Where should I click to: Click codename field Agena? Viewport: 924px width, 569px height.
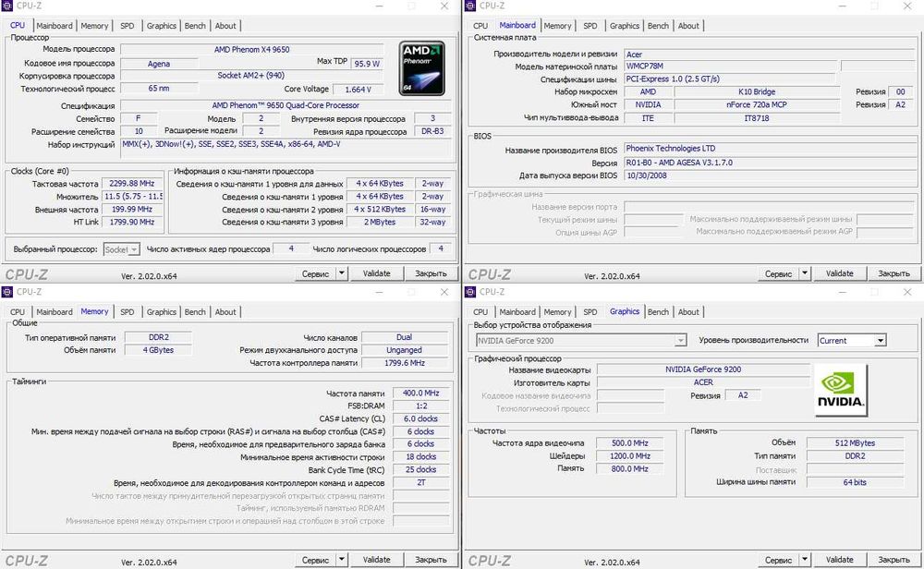pos(159,64)
